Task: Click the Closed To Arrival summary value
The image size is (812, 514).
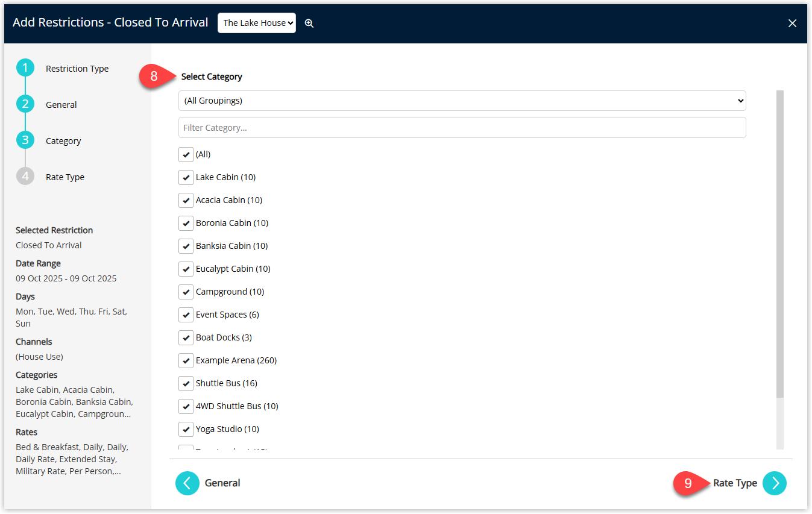Action: coord(49,245)
